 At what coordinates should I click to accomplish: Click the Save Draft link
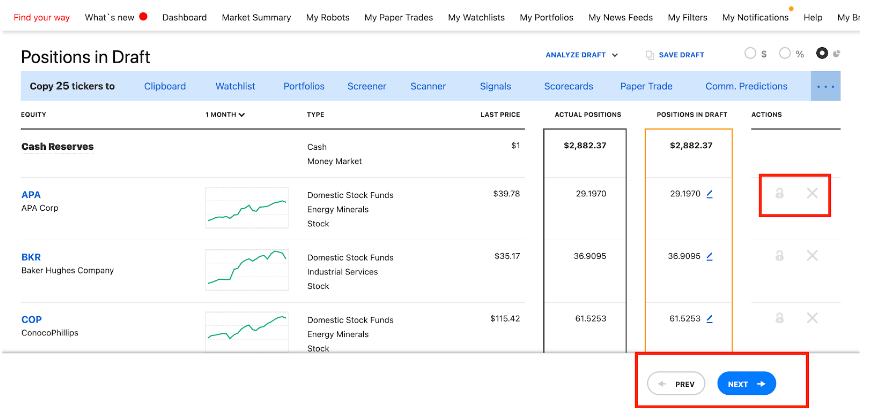coord(675,55)
